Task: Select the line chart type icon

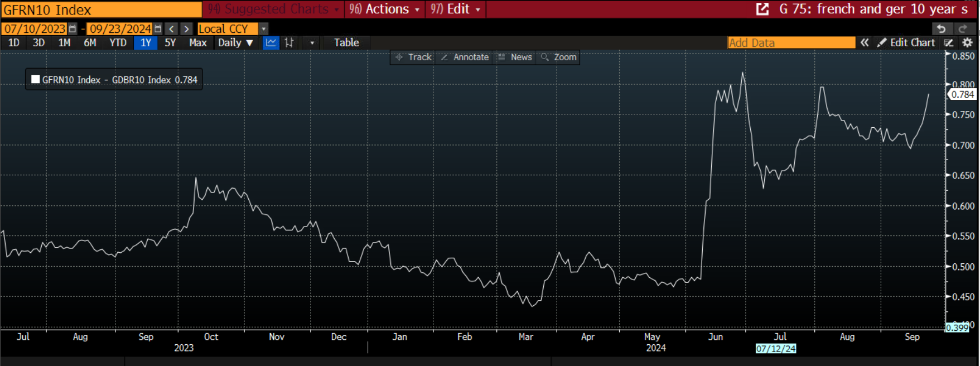Action: 271,42
